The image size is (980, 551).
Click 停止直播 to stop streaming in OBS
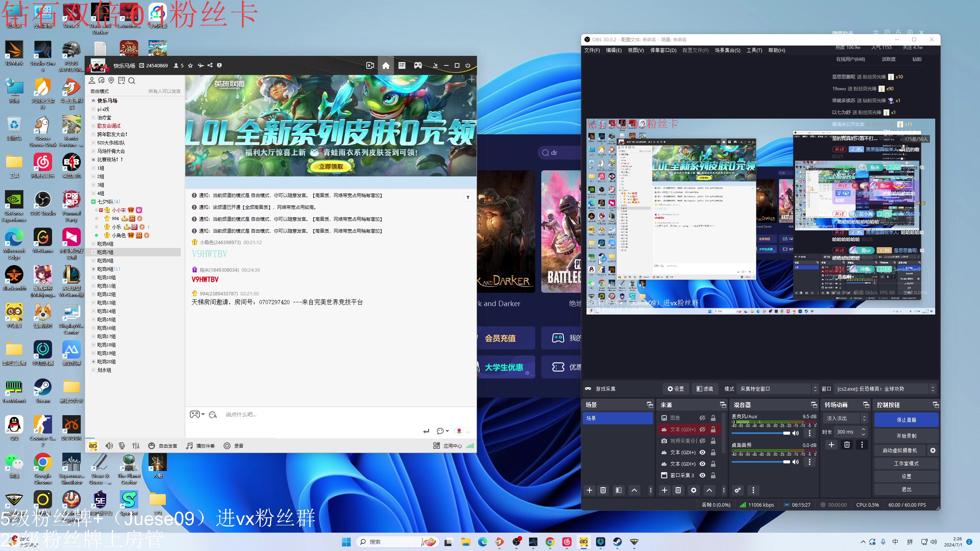[x=906, y=420]
